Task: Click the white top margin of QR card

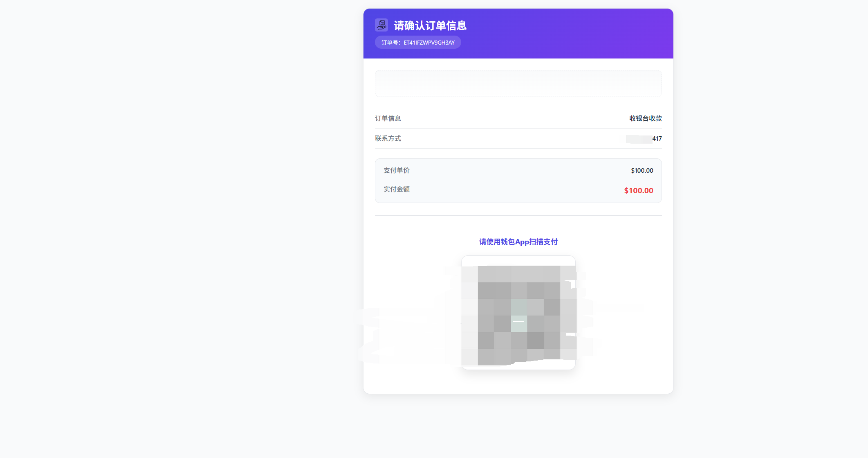Action: tap(518, 261)
